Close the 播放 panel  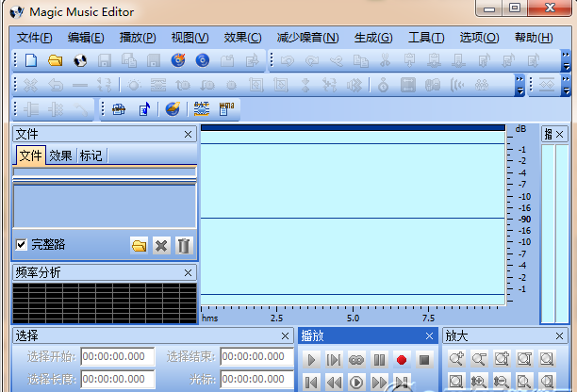pos(429,335)
